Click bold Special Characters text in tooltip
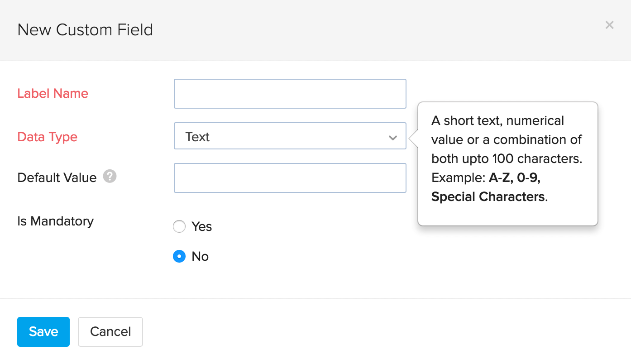Screen dimensions: 631x364 (488, 197)
